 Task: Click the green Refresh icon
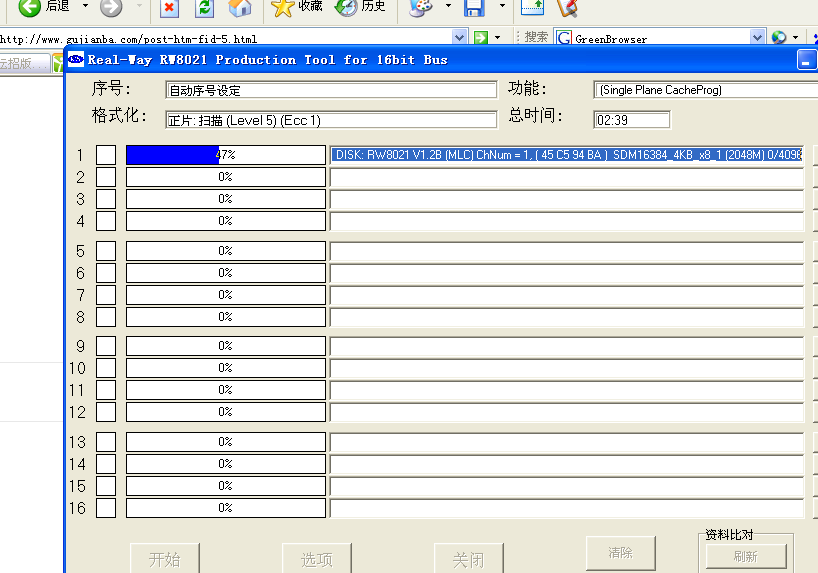click(x=204, y=8)
